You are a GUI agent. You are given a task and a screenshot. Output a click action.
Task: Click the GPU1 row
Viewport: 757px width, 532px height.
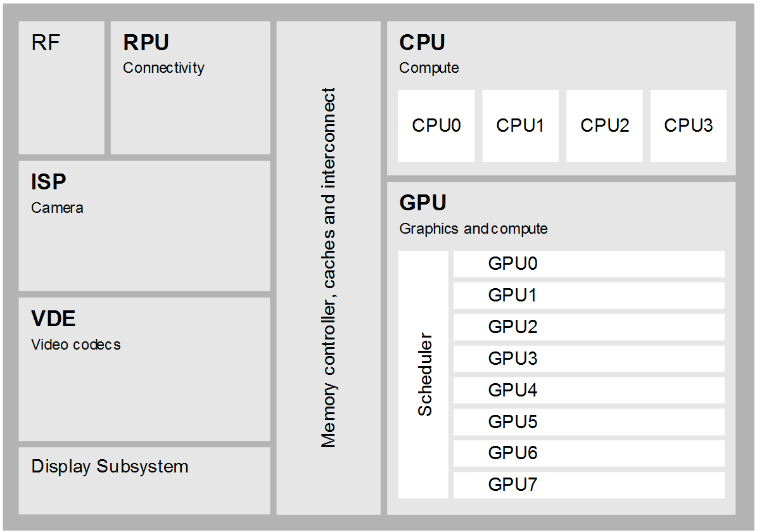[588, 295]
